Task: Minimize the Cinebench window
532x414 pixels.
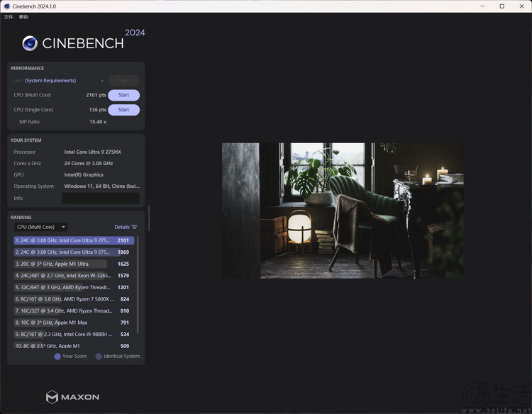Action: pyautogui.click(x=482, y=6)
